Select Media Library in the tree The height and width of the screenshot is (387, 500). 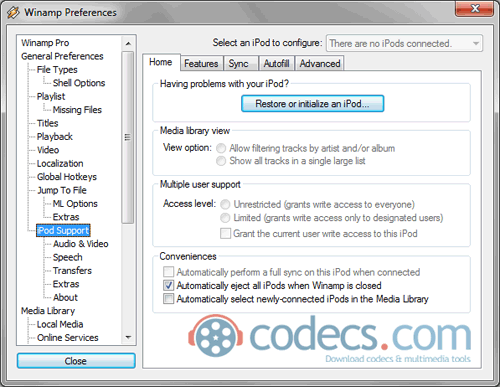48,311
